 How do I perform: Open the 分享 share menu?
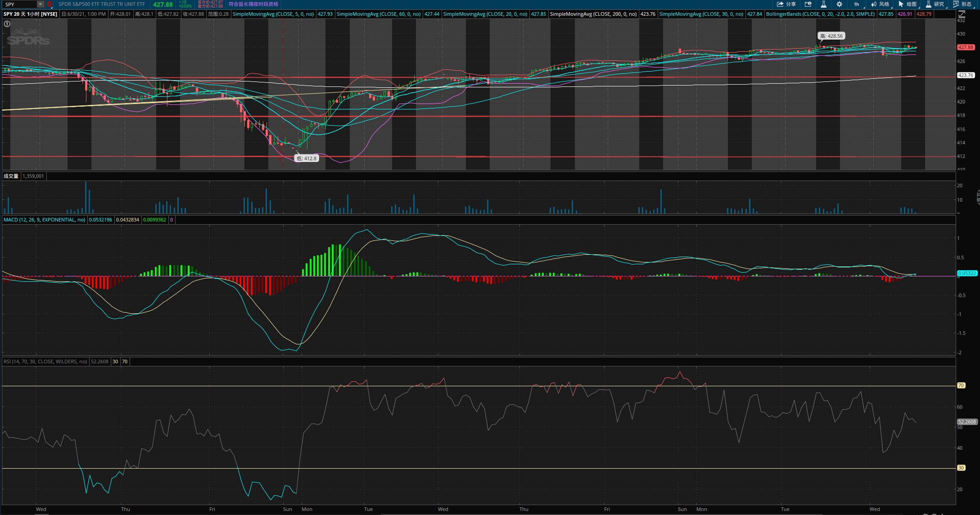click(786, 4)
